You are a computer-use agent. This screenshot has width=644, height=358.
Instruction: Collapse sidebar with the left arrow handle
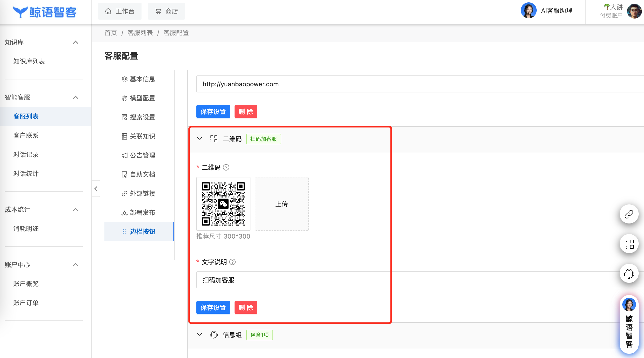(96, 189)
